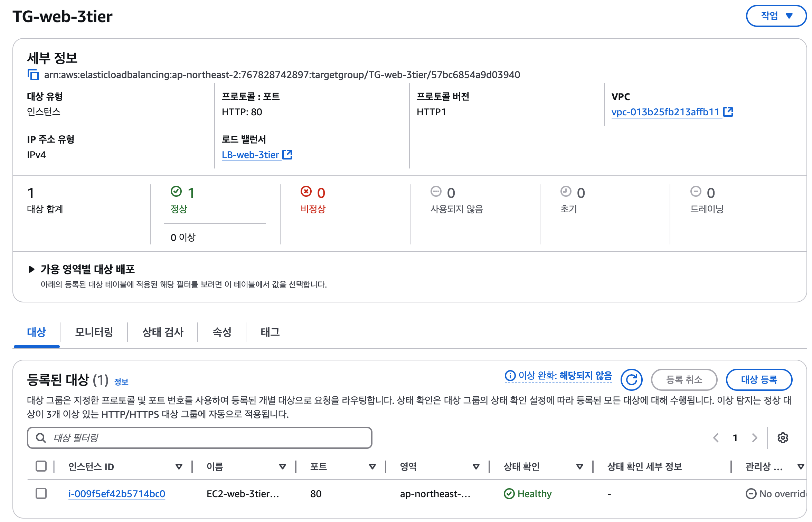Go to previous page arrow in pagination

pos(716,438)
